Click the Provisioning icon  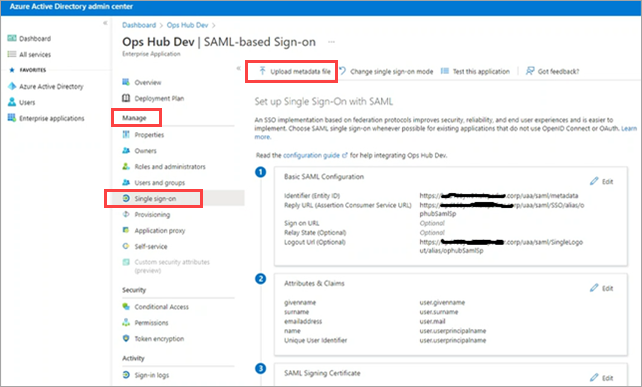(x=126, y=214)
